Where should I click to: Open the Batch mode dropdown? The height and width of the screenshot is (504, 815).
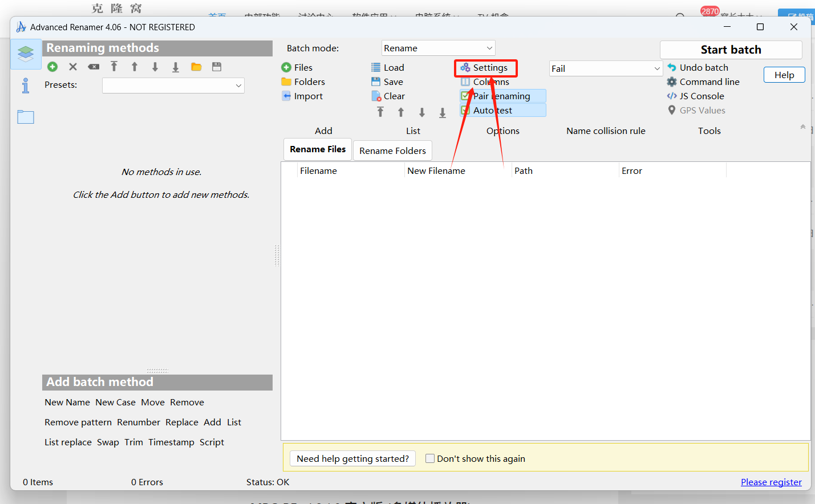click(438, 48)
